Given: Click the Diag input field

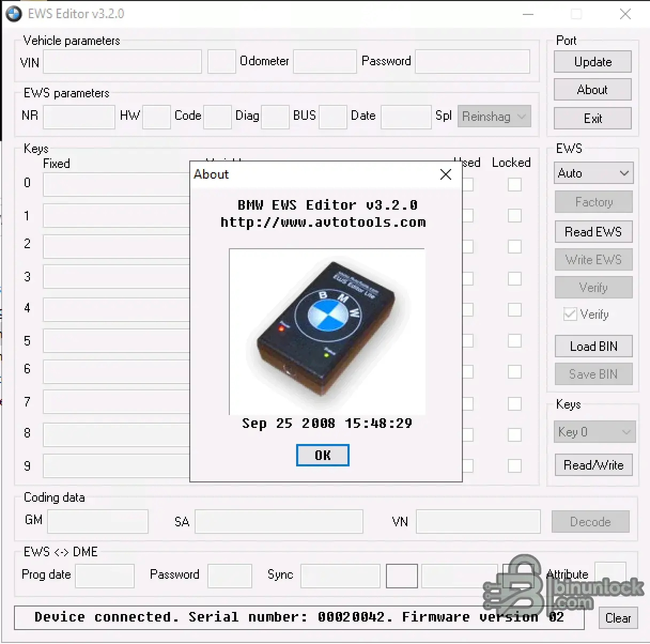Looking at the screenshot, I should pyautogui.click(x=275, y=117).
